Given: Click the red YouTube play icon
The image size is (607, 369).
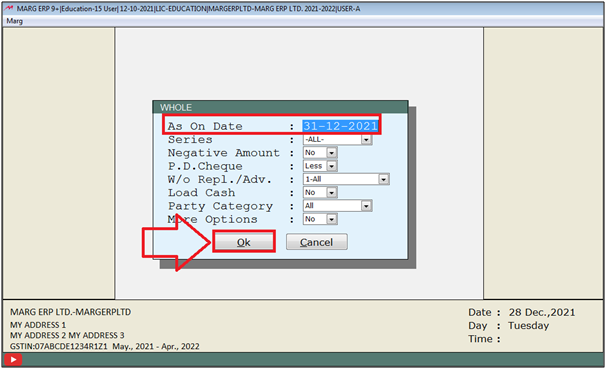Looking at the screenshot, I should (x=13, y=360).
